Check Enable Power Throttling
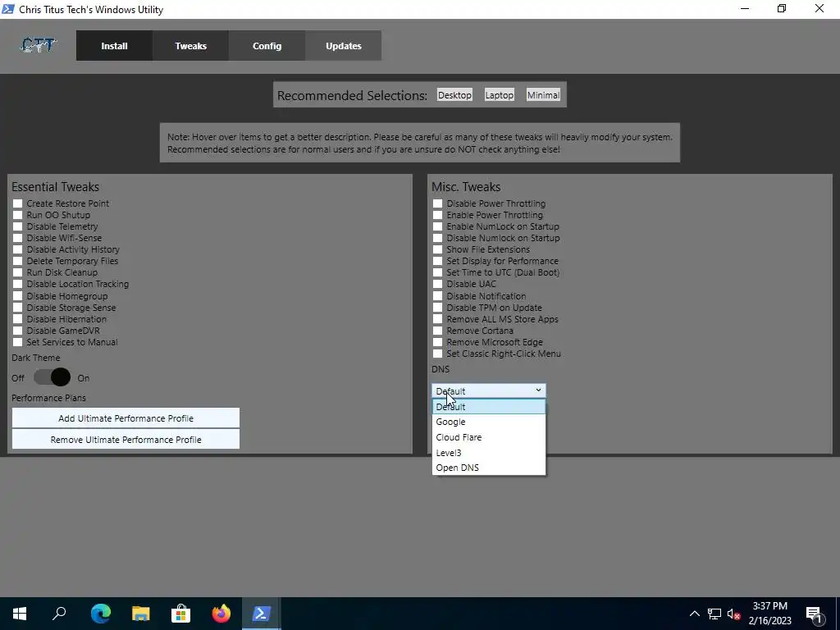The width and height of the screenshot is (840, 630). click(x=438, y=215)
